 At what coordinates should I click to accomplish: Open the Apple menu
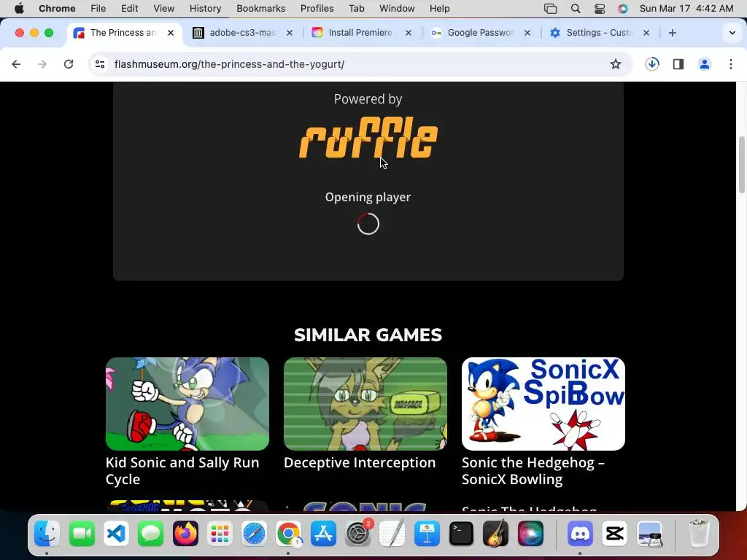tap(19, 9)
